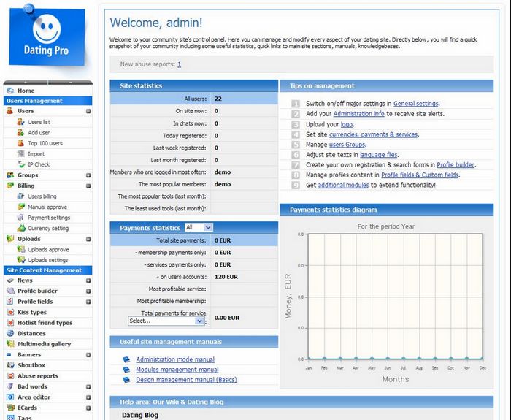Expand the News section toggle
Screen dimensions: 511x420
point(88,280)
